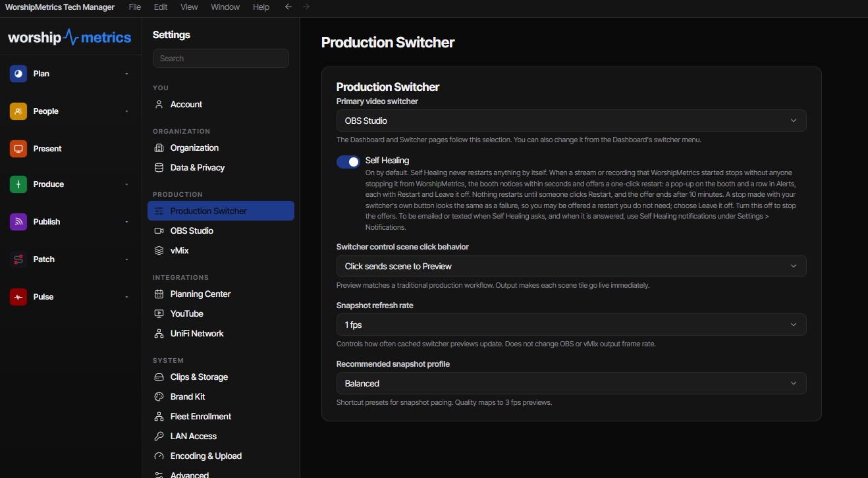
Task: Expand the Pulse section chevron
Action: 126,297
